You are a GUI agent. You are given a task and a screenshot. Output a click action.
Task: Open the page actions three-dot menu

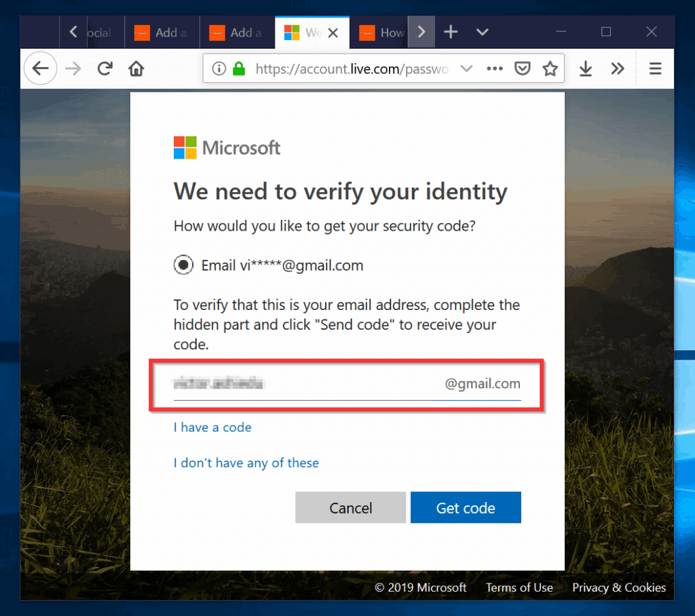(x=495, y=69)
